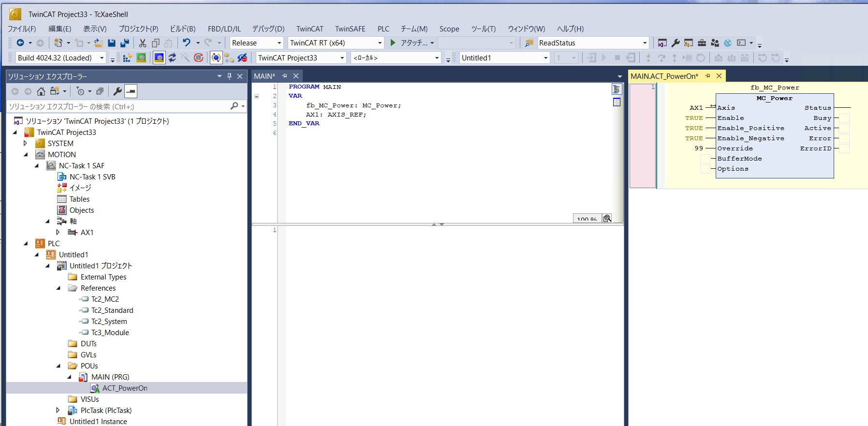Image resolution: width=868 pixels, height=426 pixels.
Task: Click the Find in Files icon
Action: (x=530, y=43)
